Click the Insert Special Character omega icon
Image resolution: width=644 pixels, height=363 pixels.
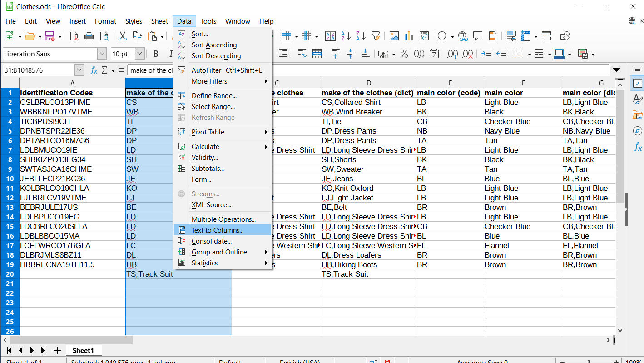pos(441,36)
